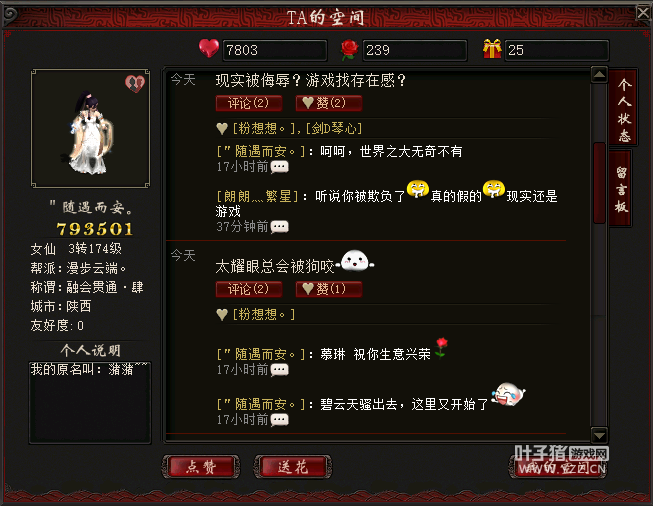Click the rose flower count icon
The height and width of the screenshot is (506, 653).
349,50
